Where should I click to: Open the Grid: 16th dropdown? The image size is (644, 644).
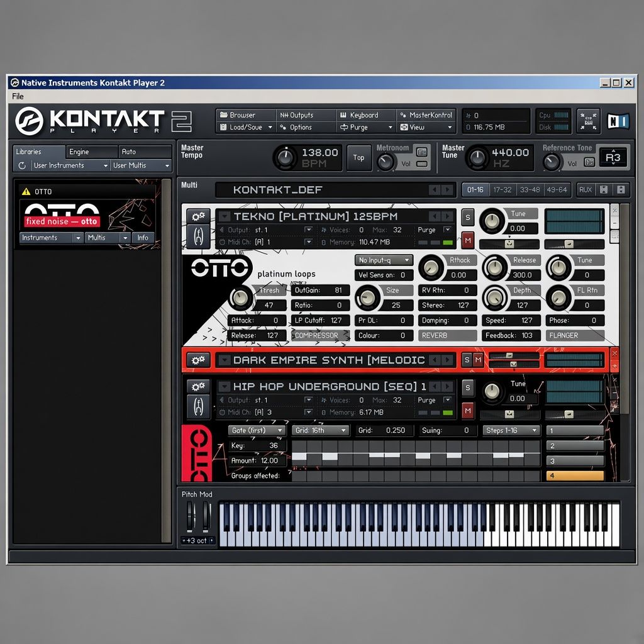coord(320,430)
